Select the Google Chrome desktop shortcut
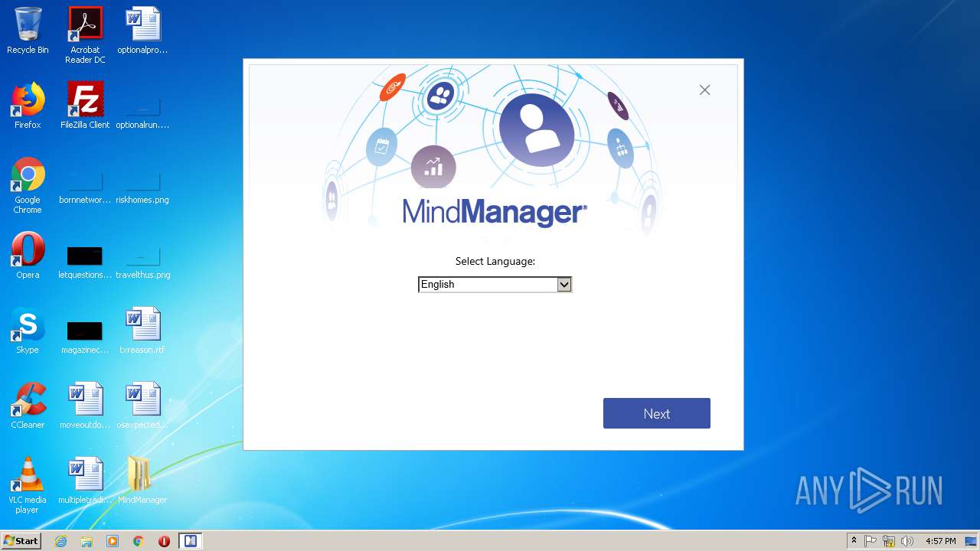Image resolution: width=980 pixels, height=551 pixels. 28,185
